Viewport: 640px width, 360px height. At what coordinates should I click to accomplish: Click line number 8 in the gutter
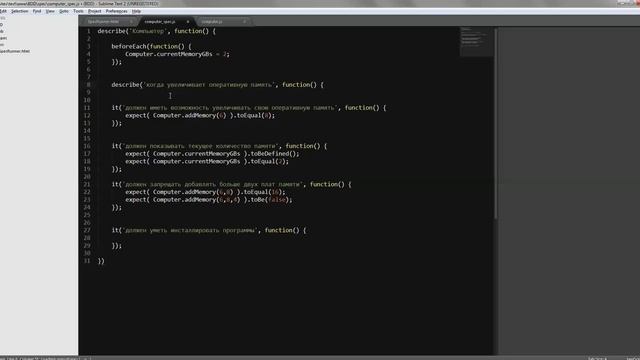click(x=89, y=84)
